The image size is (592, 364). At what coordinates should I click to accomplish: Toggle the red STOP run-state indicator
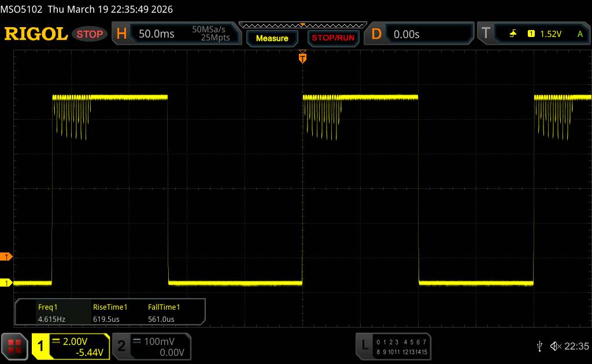click(x=90, y=34)
